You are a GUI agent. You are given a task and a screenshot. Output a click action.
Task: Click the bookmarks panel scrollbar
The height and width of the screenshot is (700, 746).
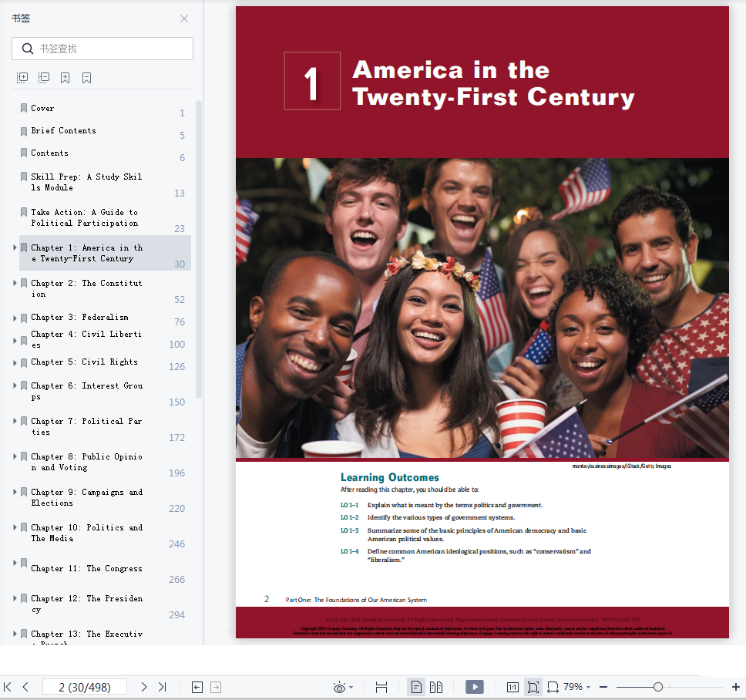pyautogui.click(x=199, y=249)
